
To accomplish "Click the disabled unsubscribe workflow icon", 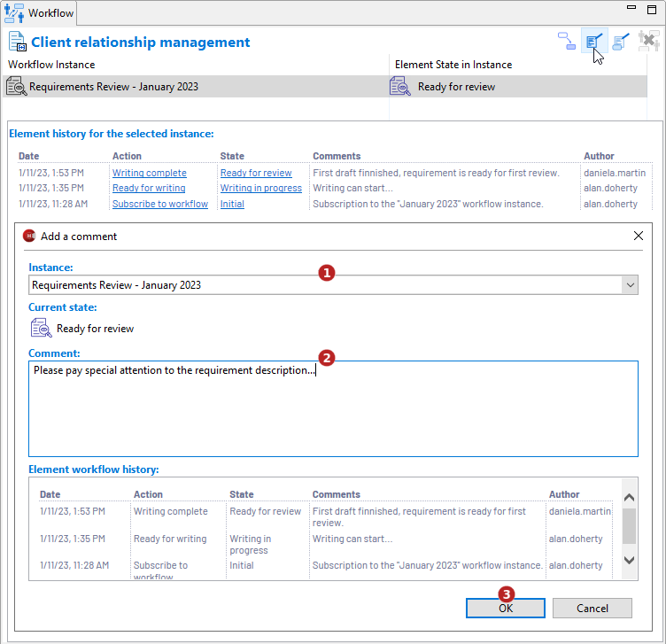I will [x=648, y=41].
